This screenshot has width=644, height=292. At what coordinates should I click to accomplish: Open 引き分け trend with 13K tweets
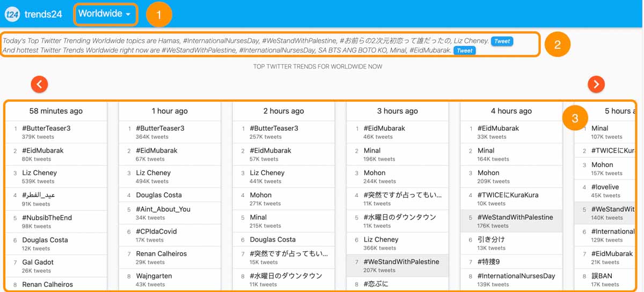pos(491,240)
